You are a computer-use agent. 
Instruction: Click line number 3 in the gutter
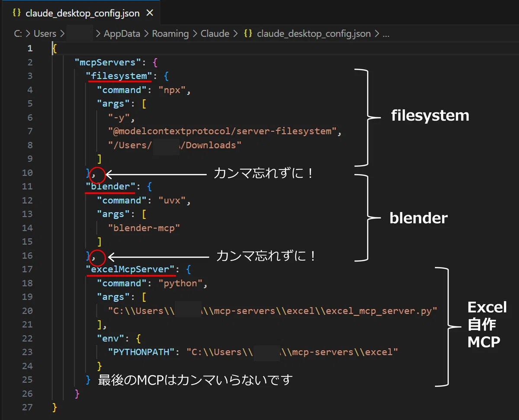(30, 76)
